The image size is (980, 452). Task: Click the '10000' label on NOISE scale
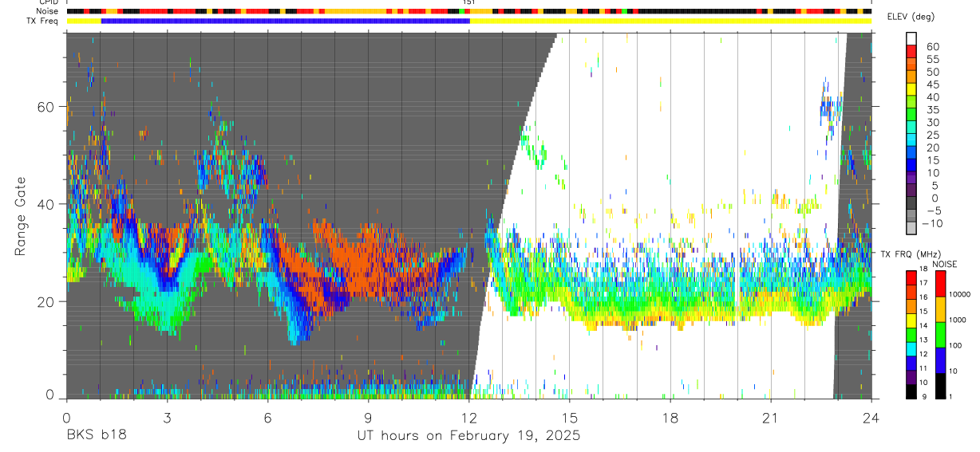(x=958, y=294)
